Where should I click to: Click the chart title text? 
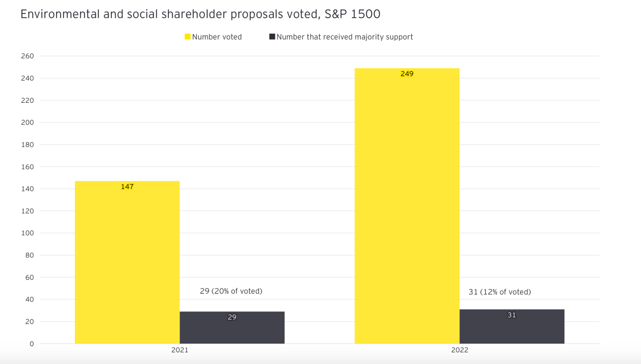click(200, 14)
